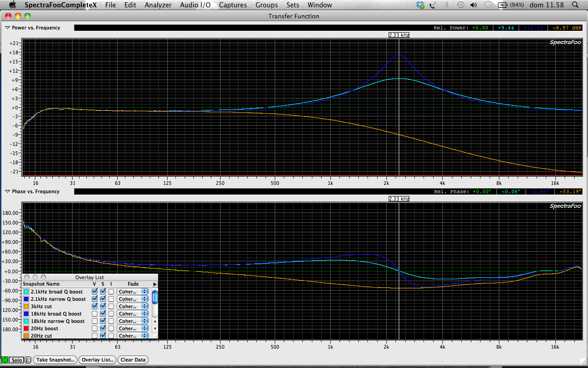588x368 pixels.
Task: Open Time Machine menu bar icon
Action: tap(460, 5)
